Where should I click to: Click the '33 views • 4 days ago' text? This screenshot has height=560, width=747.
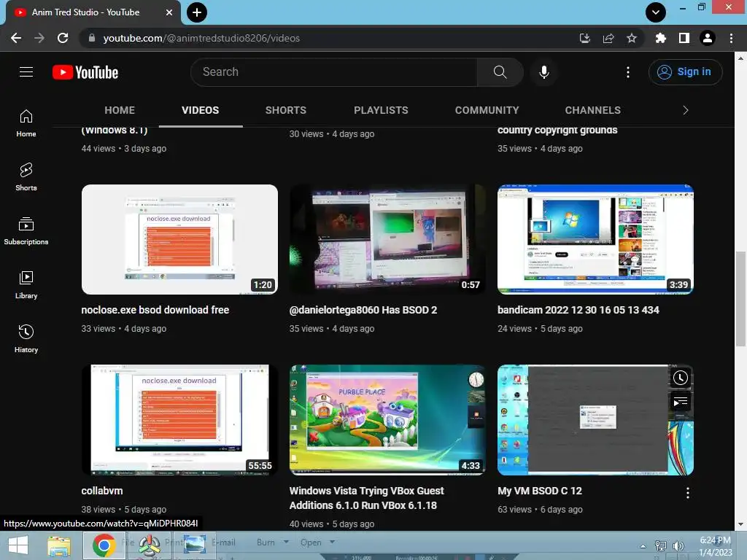[124, 329]
